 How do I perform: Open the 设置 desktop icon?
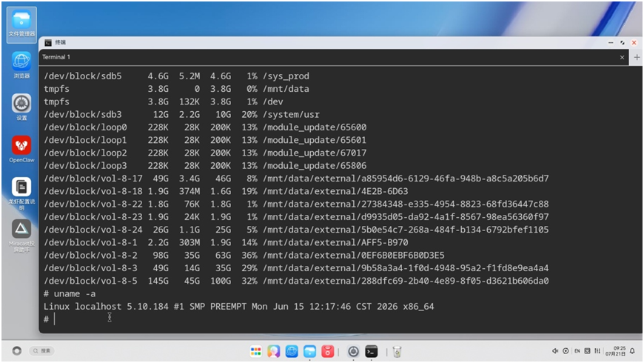tap(21, 107)
